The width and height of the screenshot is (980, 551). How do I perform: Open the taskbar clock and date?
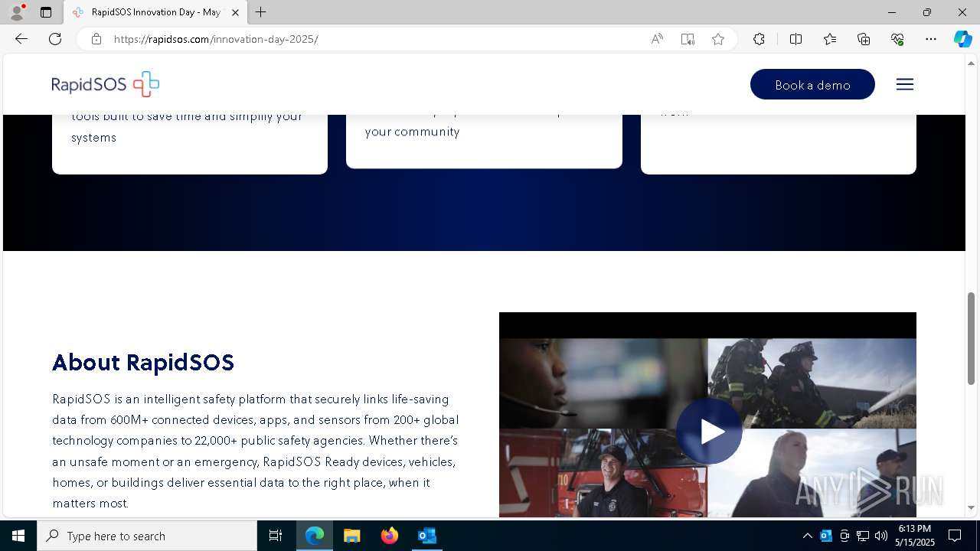pyautogui.click(x=916, y=536)
